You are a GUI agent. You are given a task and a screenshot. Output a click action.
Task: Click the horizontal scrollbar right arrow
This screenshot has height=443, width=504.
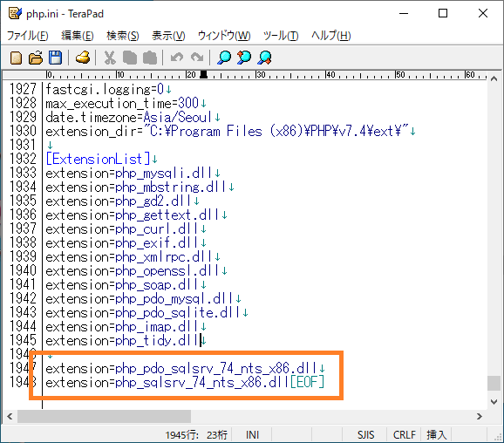[480, 416]
